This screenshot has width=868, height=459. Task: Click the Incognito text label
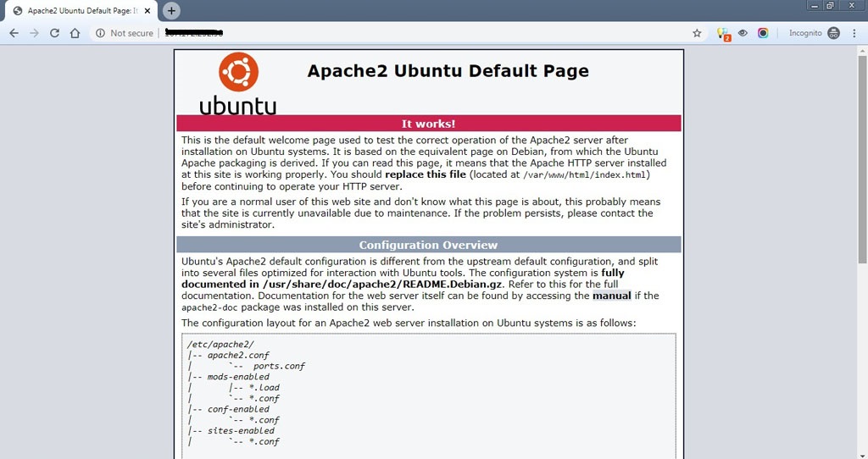[805, 33]
